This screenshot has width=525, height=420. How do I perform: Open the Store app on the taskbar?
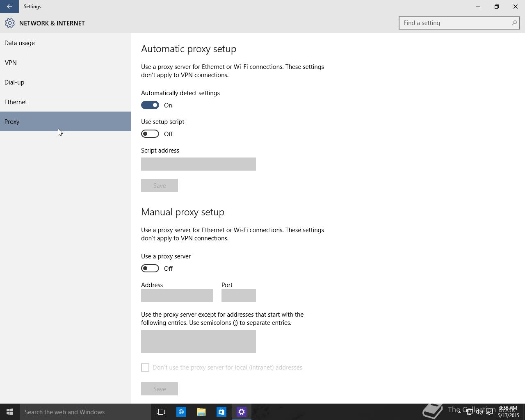(221, 412)
